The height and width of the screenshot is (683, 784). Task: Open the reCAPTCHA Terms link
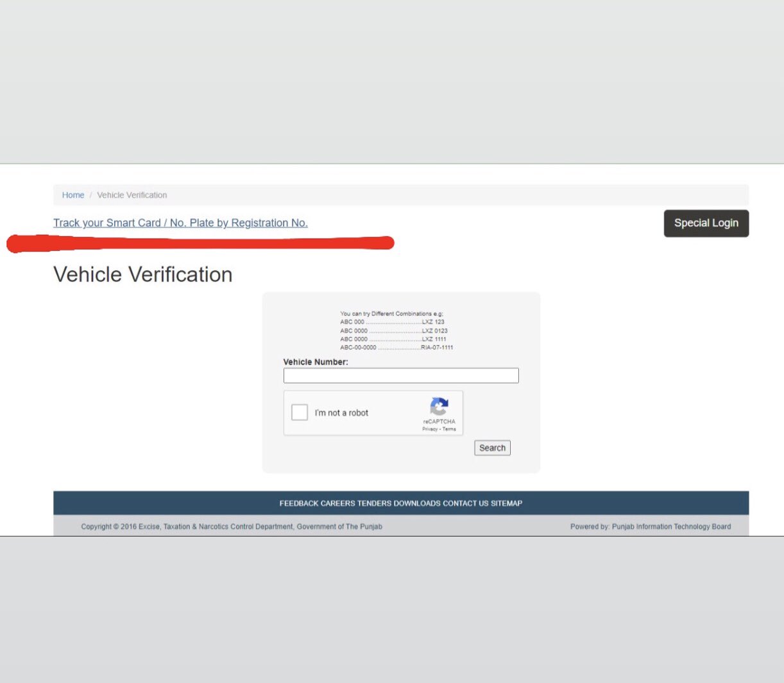[449, 429]
